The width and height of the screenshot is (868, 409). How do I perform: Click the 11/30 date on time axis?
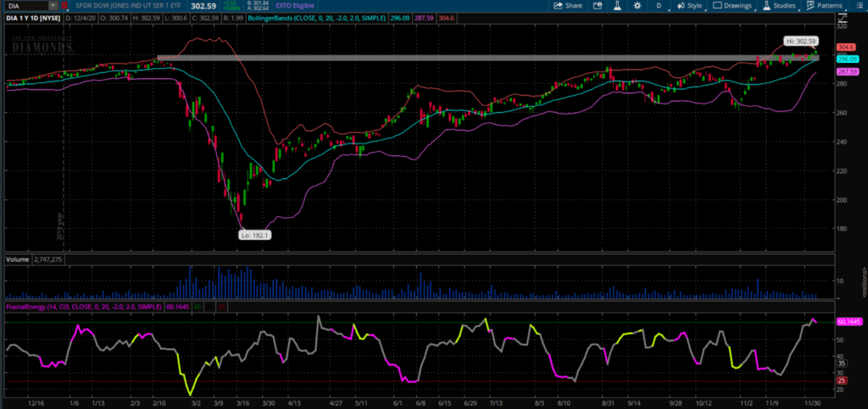[x=811, y=405]
